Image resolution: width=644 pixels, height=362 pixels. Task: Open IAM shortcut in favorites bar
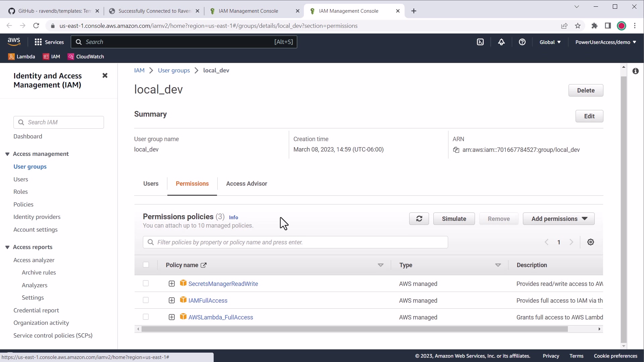coord(51,57)
